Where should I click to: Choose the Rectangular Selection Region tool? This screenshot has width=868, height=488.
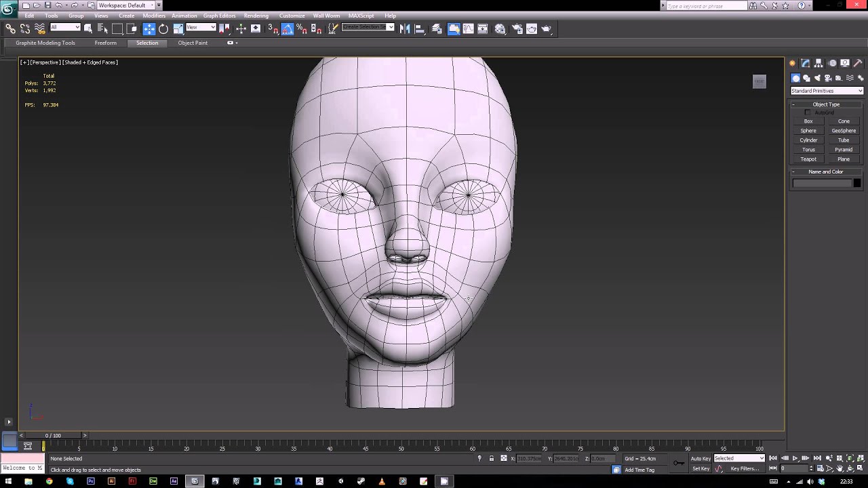point(117,28)
